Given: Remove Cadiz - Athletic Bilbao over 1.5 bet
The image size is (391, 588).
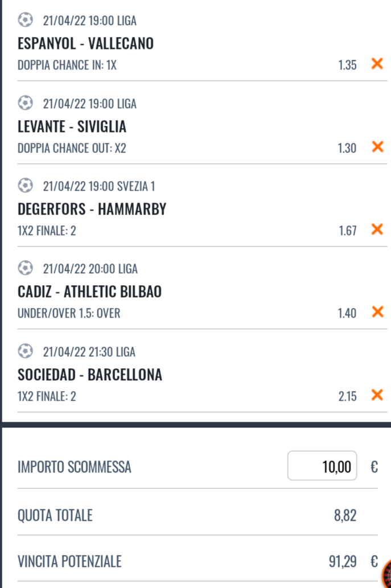Looking at the screenshot, I should pos(377,312).
